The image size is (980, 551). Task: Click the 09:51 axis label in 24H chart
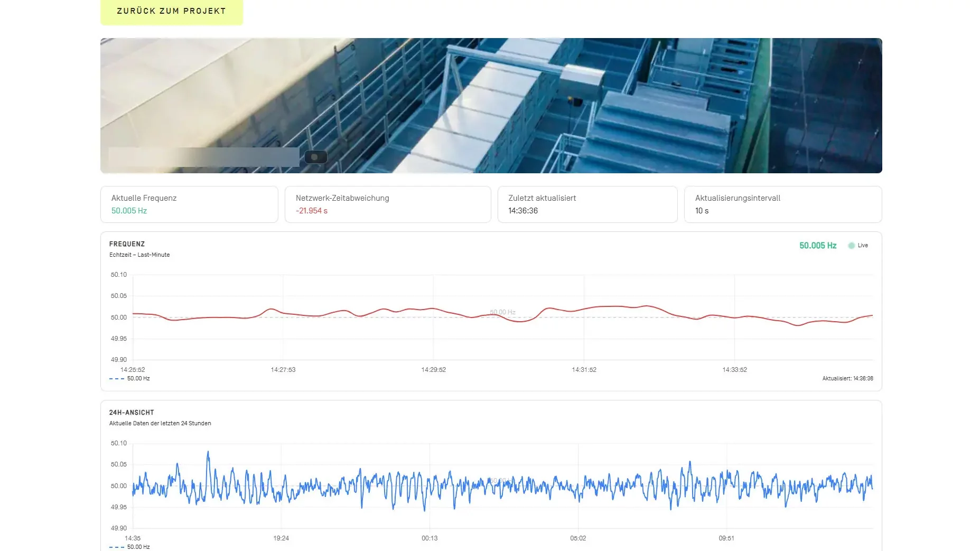coord(726,538)
